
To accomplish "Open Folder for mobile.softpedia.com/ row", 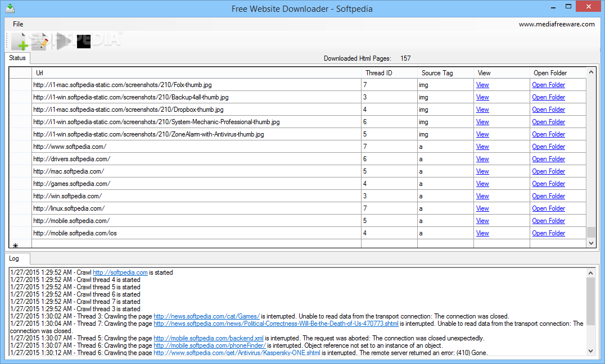I will (548, 221).
